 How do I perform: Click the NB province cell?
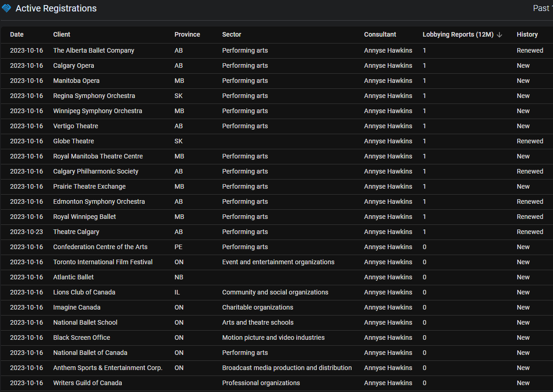(179, 277)
